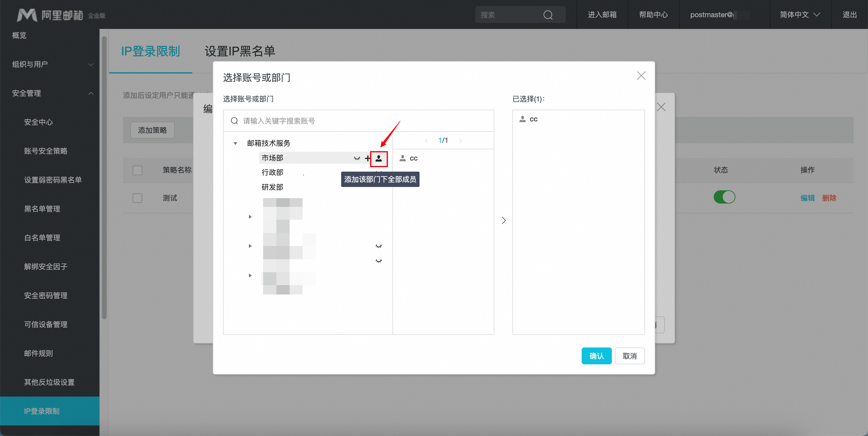
Task: Click the next page arrow in the pager
Action: tap(460, 141)
